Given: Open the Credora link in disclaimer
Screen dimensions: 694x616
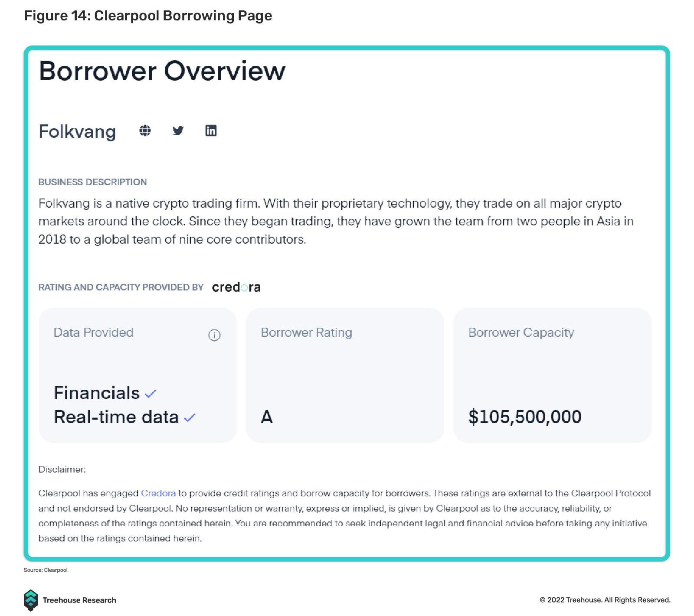Looking at the screenshot, I should coord(158,493).
